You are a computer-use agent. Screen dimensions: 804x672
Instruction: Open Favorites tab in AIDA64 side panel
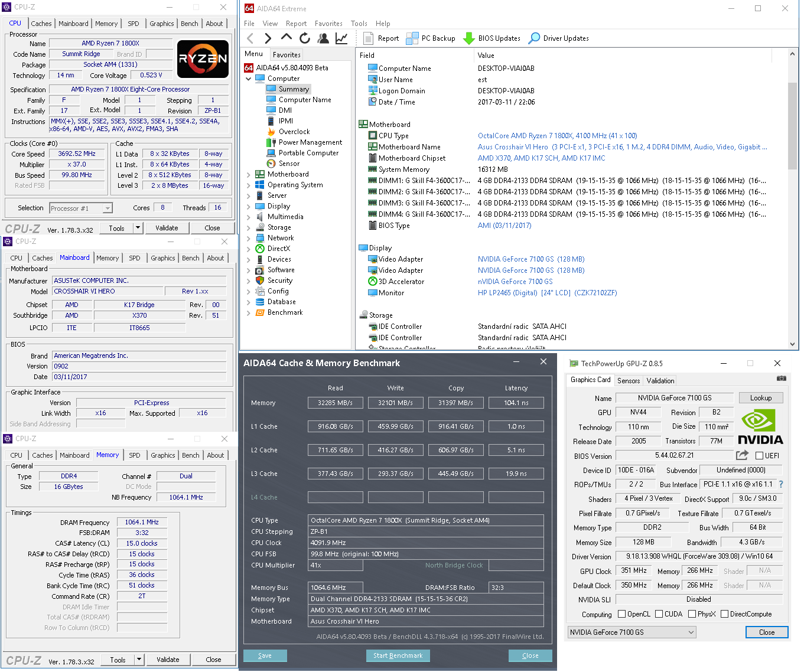click(x=287, y=54)
